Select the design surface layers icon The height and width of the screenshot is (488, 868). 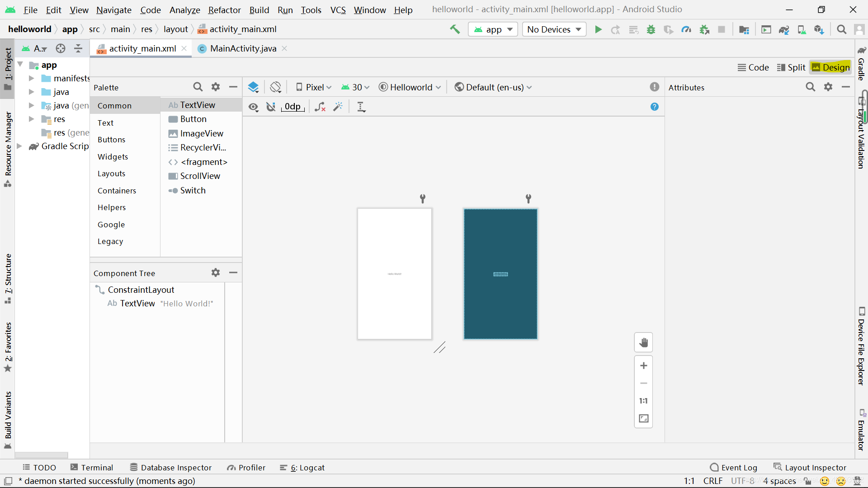pyautogui.click(x=253, y=87)
